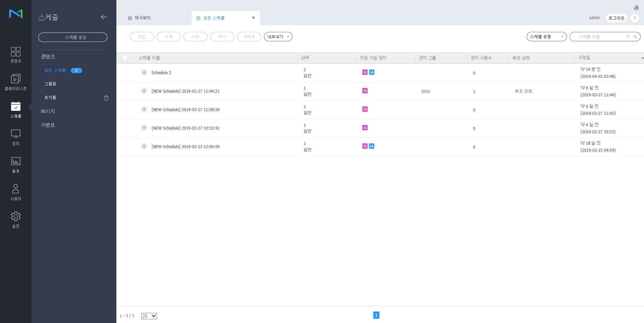Open the 내보내기 export dropdown
The width and height of the screenshot is (644, 323).
coord(278,37)
